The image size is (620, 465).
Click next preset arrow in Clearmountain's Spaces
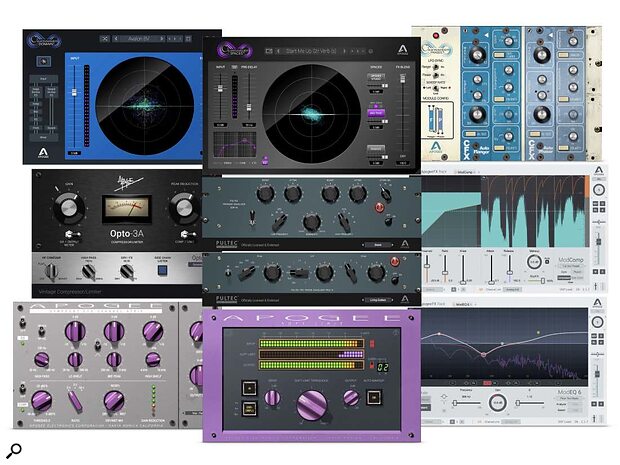pyautogui.click(x=344, y=51)
